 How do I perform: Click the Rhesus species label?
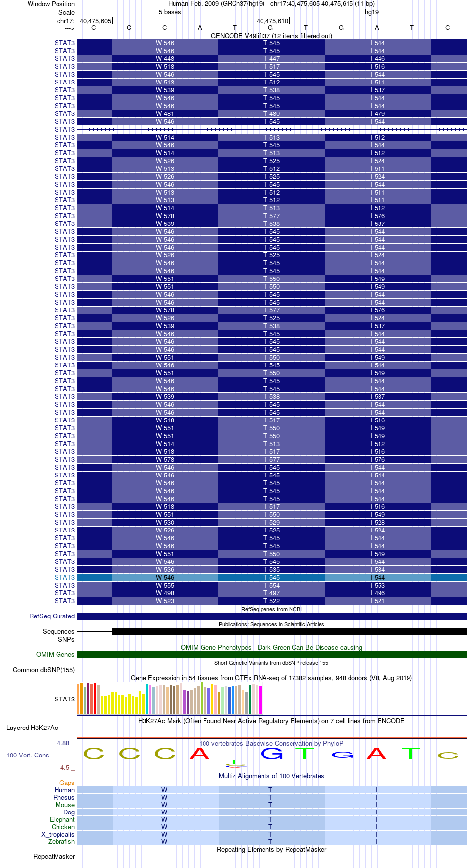pyautogui.click(x=64, y=797)
